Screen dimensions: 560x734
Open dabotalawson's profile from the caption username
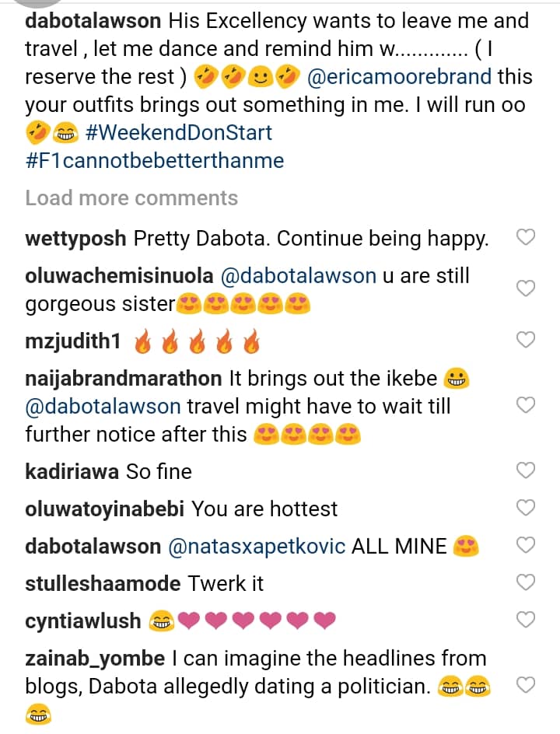(x=93, y=21)
